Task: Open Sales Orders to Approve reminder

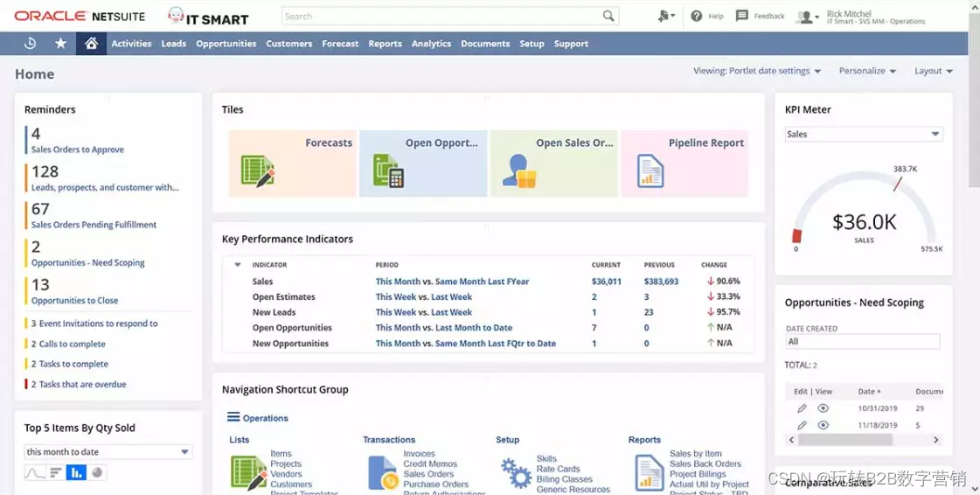Action: 78,150
